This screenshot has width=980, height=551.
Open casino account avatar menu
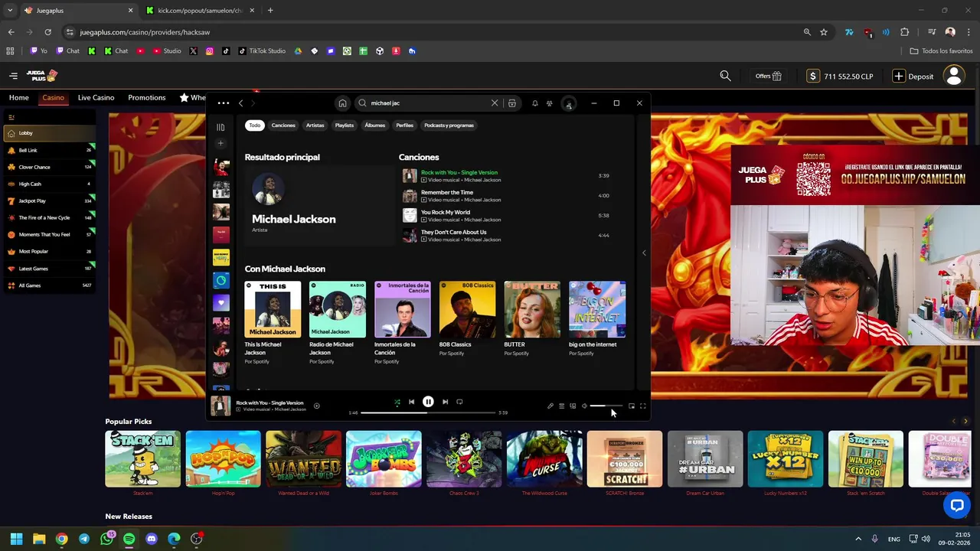[954, 76]
